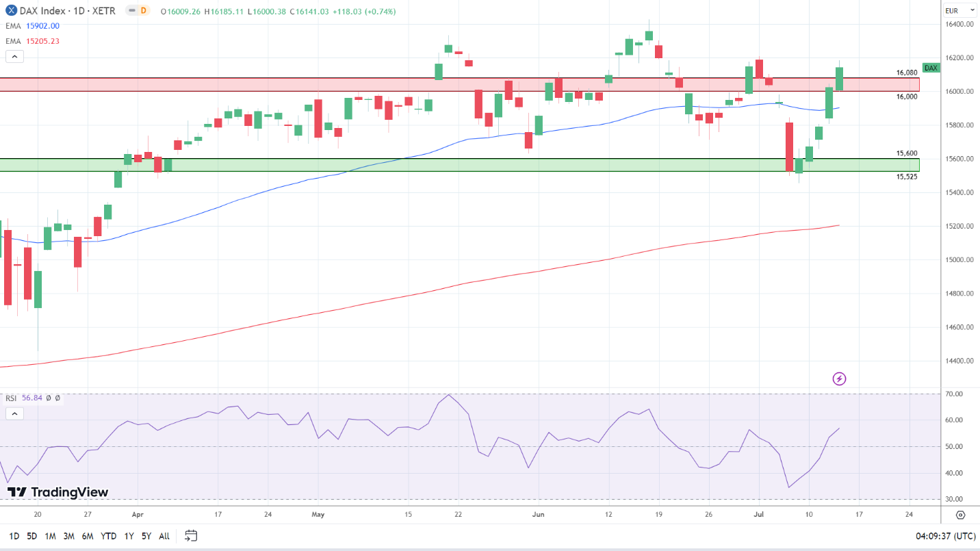Screen dimensions: 980x551
Task: Select the red EMA 15205.23 legend
Action: pyautogui.click(x=33, y=40)
